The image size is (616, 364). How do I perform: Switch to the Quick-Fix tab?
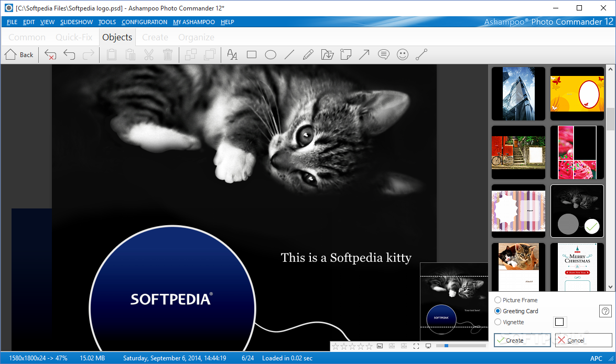(x=74, y=37)
